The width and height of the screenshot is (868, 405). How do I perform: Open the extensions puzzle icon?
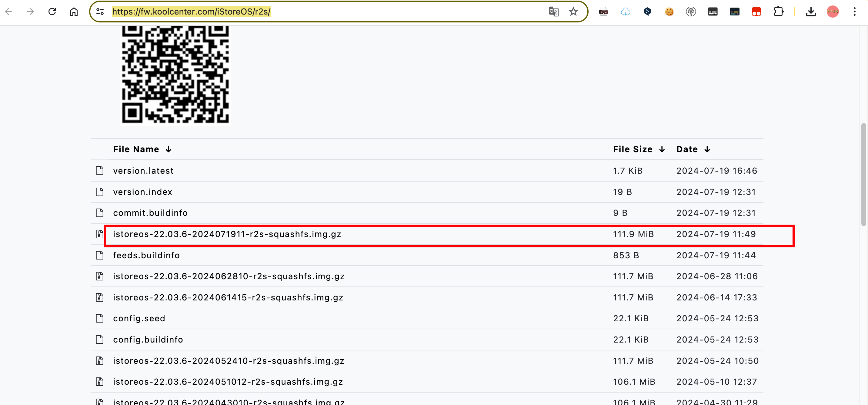[x=778, y=12]
